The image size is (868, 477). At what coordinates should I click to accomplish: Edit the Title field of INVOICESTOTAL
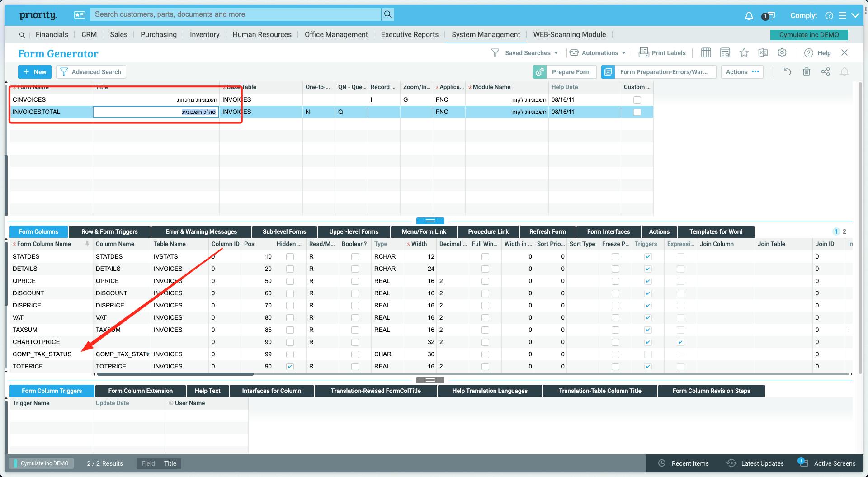[x=156, y=112]
